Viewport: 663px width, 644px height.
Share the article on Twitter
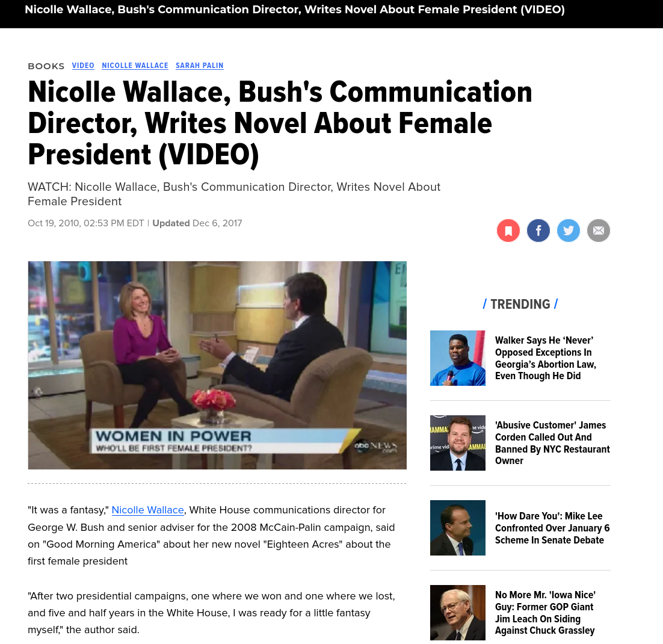tap(568, 231)
